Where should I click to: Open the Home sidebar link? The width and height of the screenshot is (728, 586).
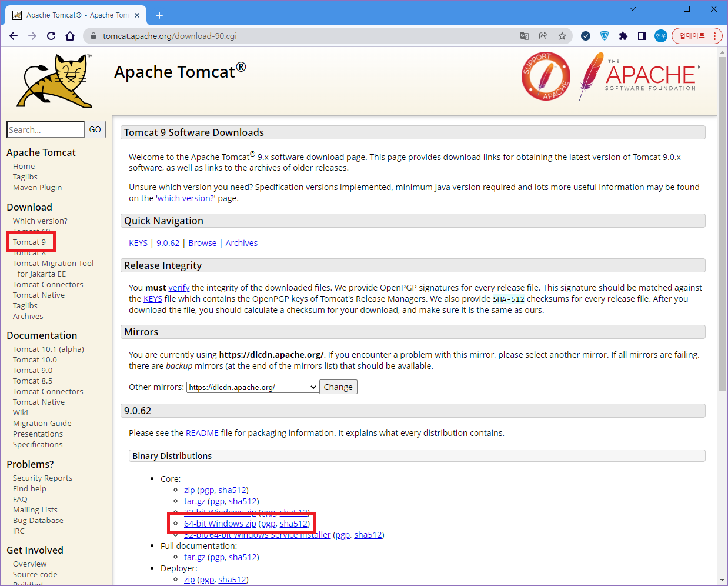pos(24,166)
